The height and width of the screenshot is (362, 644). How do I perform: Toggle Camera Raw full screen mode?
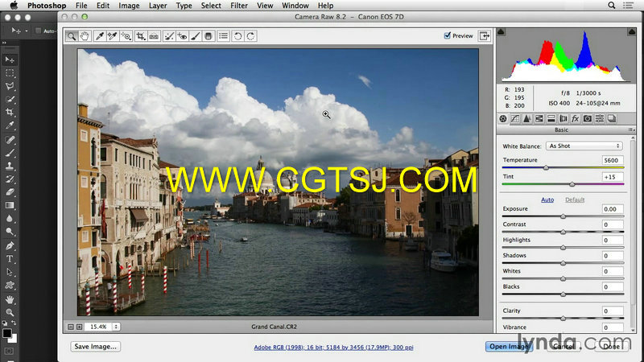click(x=485, y=35)
